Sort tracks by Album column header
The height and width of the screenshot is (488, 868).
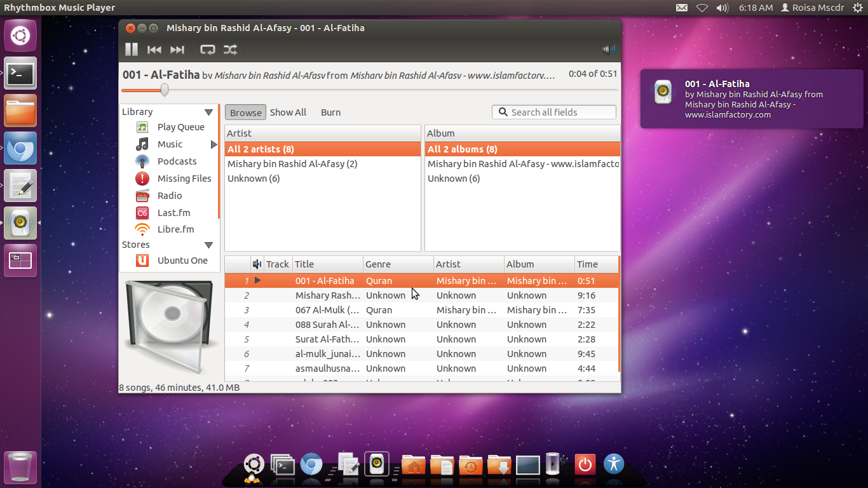(539, 264)
